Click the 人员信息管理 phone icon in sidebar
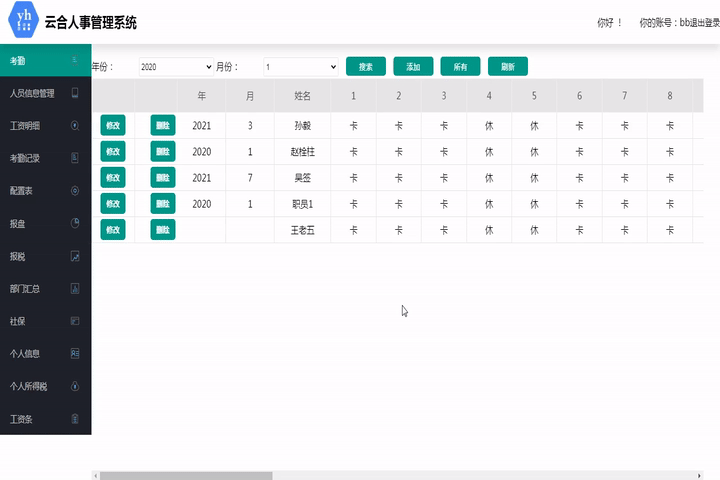Screen dimensions: 720x480 tap(75, 93)
